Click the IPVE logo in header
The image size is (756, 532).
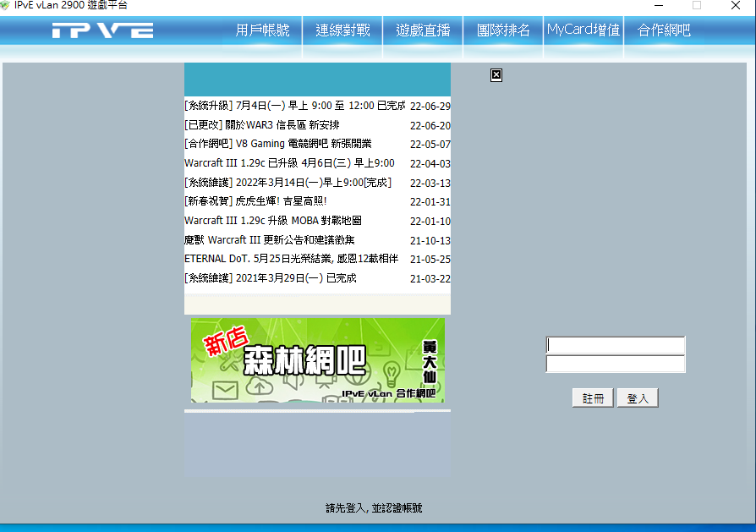102,30
